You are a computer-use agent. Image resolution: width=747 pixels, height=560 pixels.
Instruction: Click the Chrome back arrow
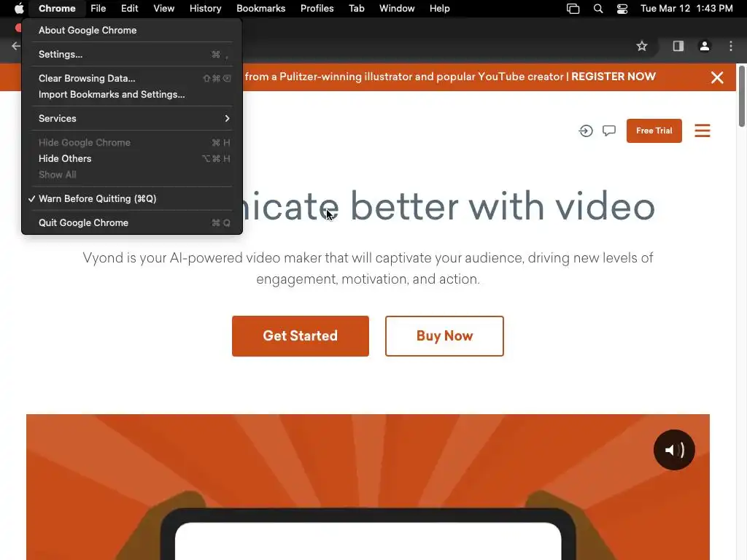[16, 46]
